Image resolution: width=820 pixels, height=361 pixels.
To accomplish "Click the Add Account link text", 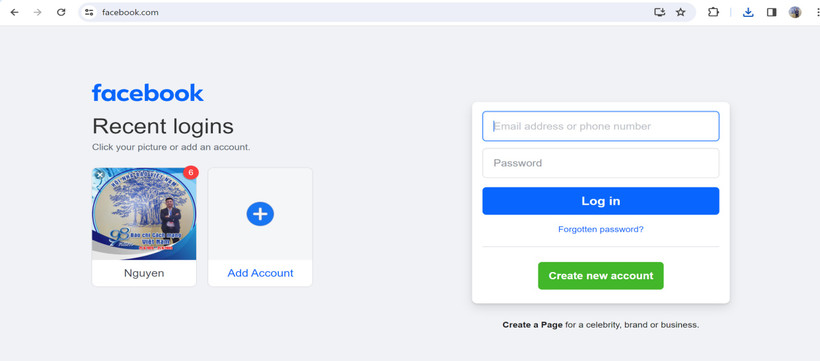I will click(260, 273).
